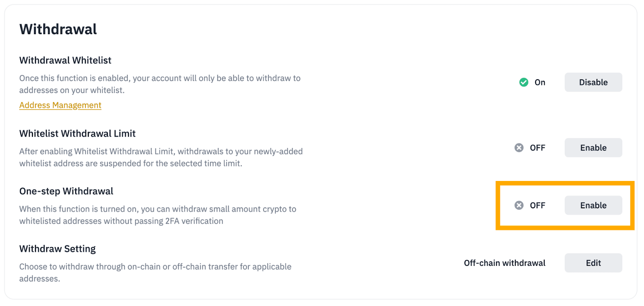The height and width of the screenshot is (306, 644).
Task: Edit the Withdraw Setting
Action: [593, 263]
